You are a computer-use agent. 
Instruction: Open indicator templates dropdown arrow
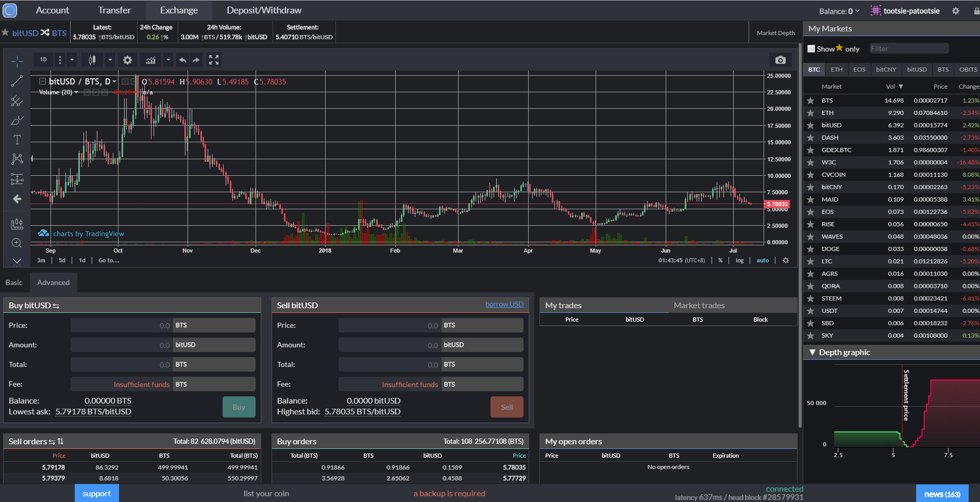[x=168, y=60]
